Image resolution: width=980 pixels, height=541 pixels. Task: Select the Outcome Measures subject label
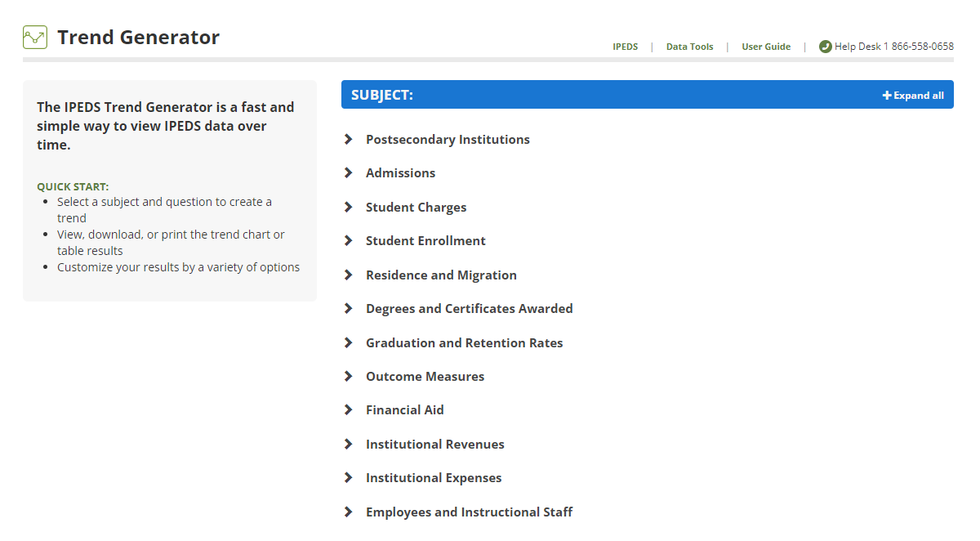(x=425, y=376)
